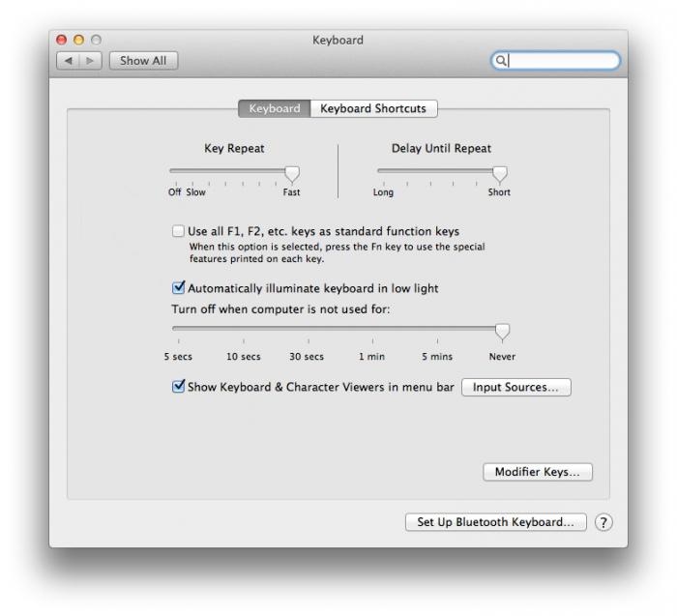677x616 pixels.
Task: Close the Keyboard preferences window
Action: click(x=62, y=40)
